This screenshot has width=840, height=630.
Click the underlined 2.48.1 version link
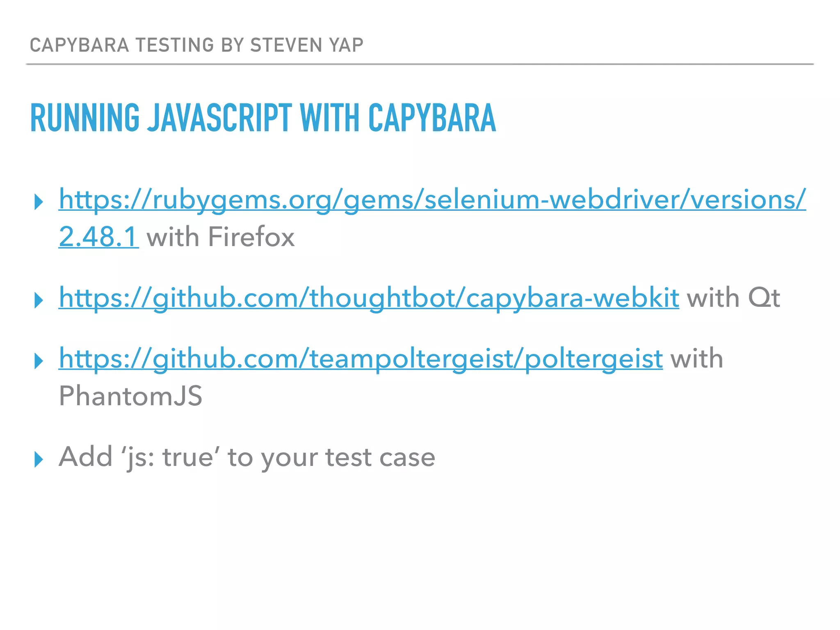(x=98, y=237)
